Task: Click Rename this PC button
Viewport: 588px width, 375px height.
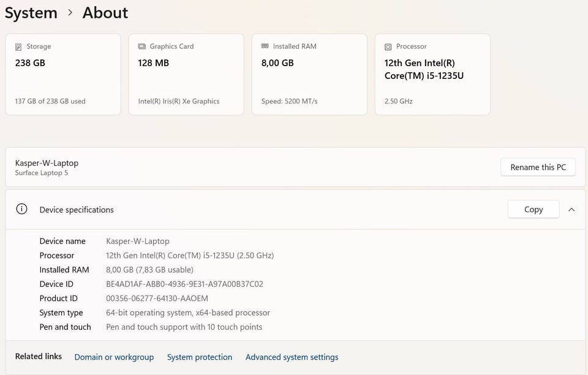Action: (538, 167)
